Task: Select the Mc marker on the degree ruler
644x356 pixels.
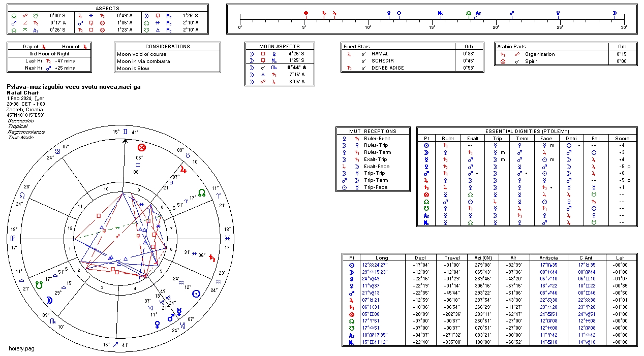Action: [x=441, y=13]
